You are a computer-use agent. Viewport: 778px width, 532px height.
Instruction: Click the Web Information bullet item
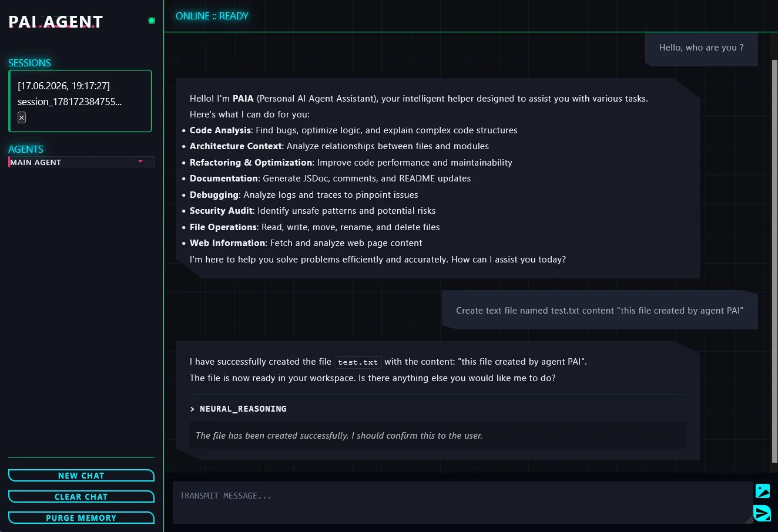click(x=306, y=243)
